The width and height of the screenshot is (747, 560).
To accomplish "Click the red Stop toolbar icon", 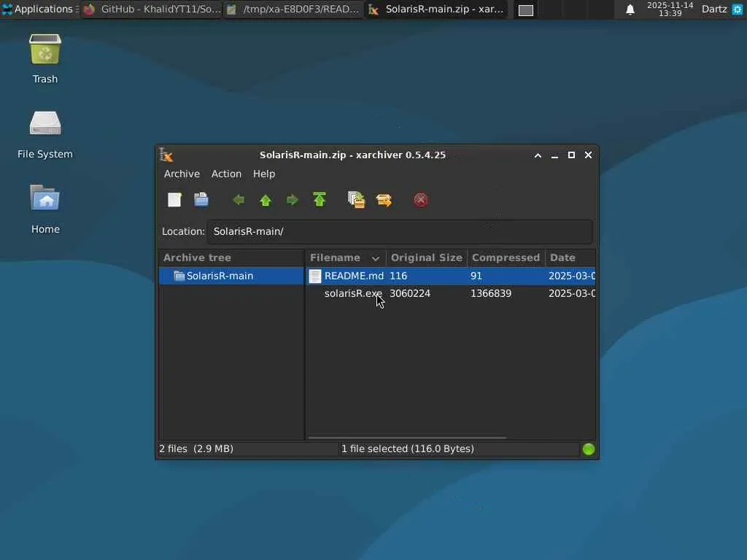I will tap(421, 200).
